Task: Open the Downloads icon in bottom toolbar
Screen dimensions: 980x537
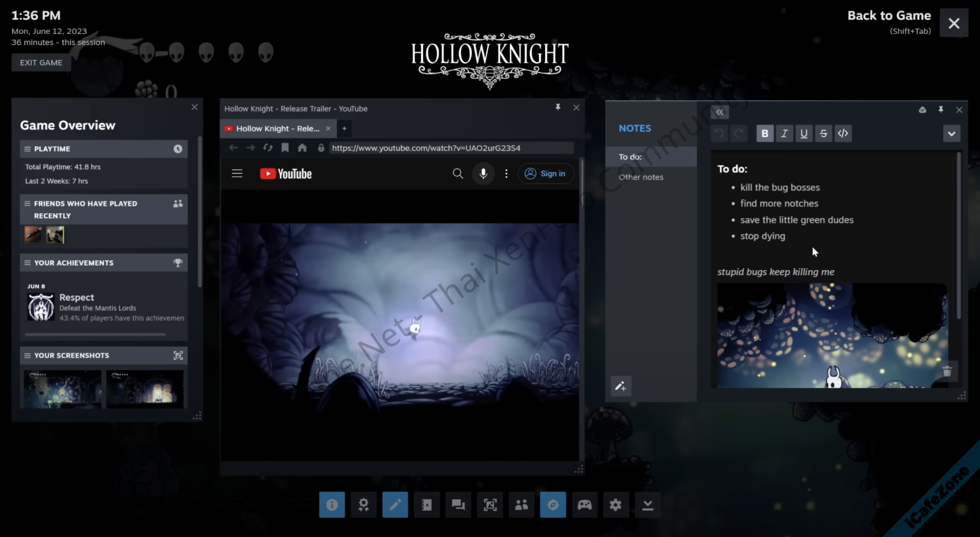Action: click(647, 505)
